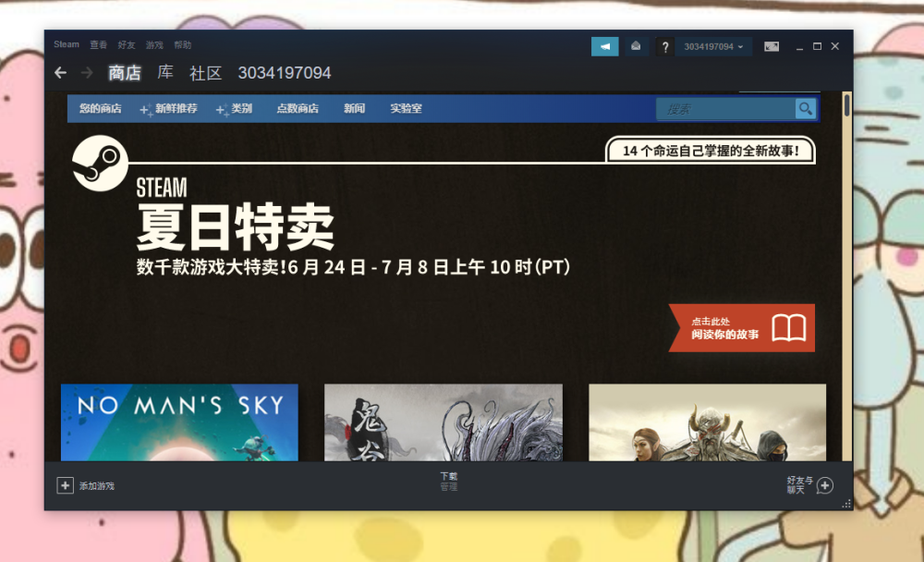Maximize the Steam window
Screen dimensions: 924x562
click(x=817, y=46)
